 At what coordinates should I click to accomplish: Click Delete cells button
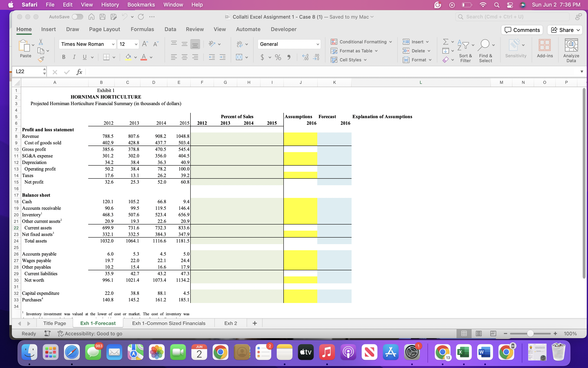coord(416,51)
